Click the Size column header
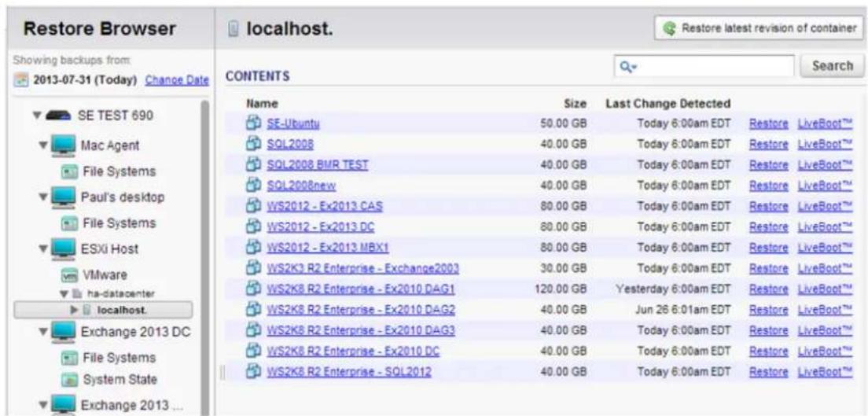 (x=576, y=104)
